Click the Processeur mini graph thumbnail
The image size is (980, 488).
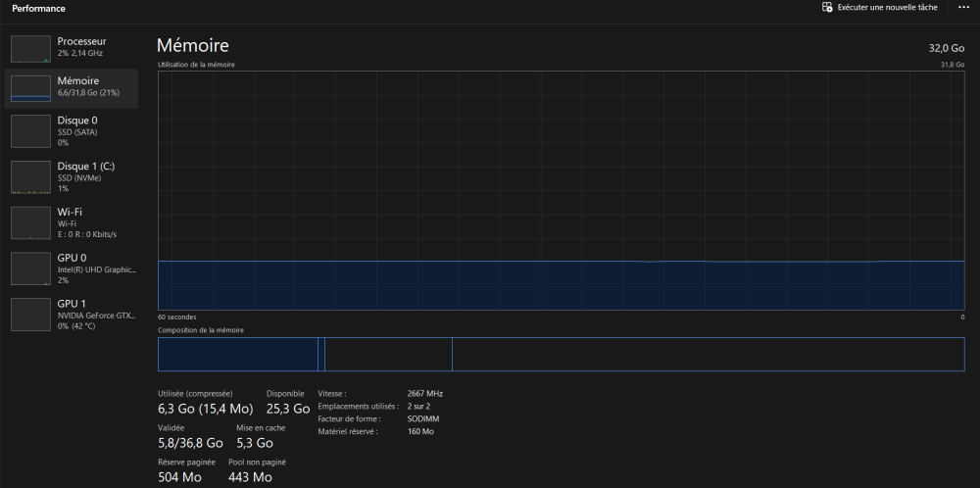30,49
